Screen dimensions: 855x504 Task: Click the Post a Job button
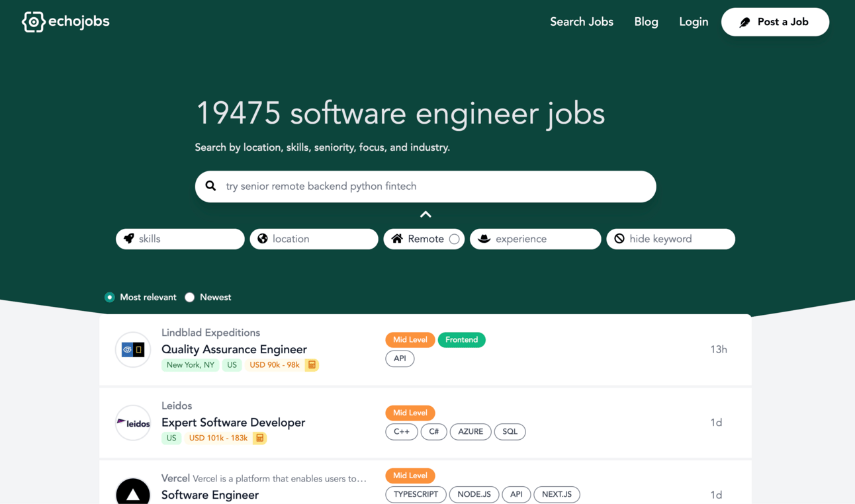click(x=775, y=22)
